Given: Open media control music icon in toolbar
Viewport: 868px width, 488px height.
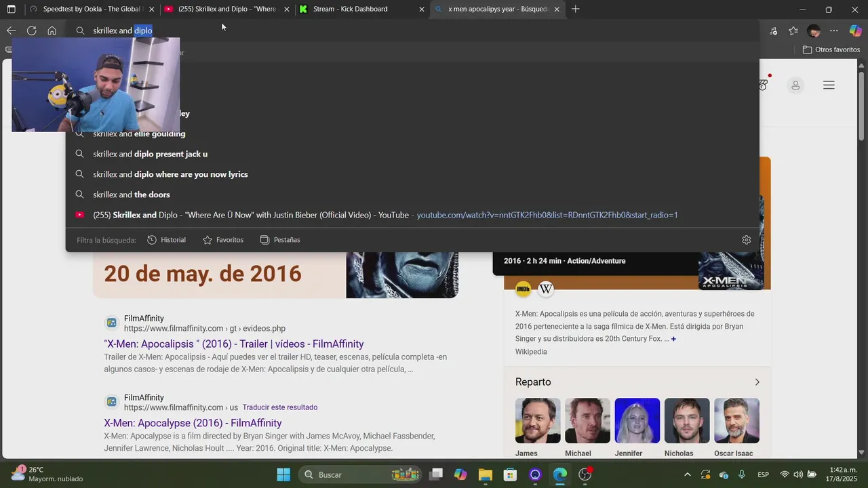Looking at the screenshot, I should pyautogui.click(x=774, y=30).
